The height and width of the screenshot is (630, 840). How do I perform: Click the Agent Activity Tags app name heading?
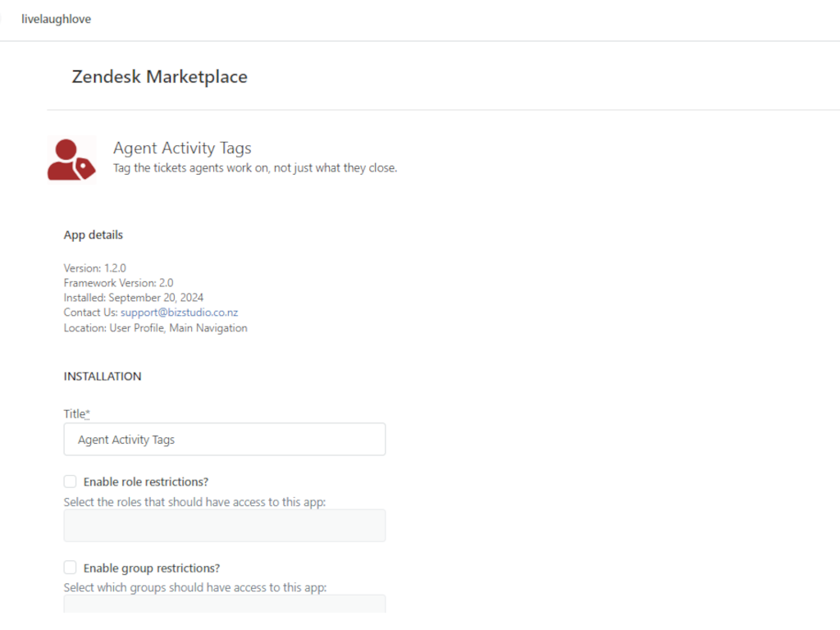[182, 148]
